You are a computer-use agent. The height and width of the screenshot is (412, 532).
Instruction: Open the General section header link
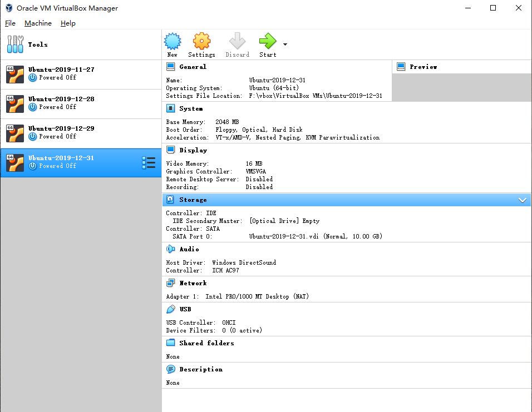point(193,67)
